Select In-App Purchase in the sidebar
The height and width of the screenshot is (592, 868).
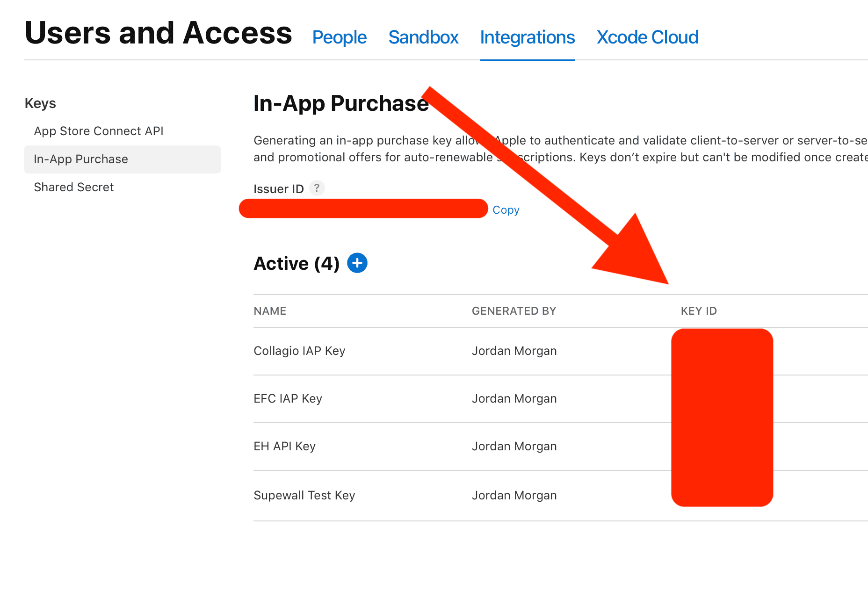(81, 159)
